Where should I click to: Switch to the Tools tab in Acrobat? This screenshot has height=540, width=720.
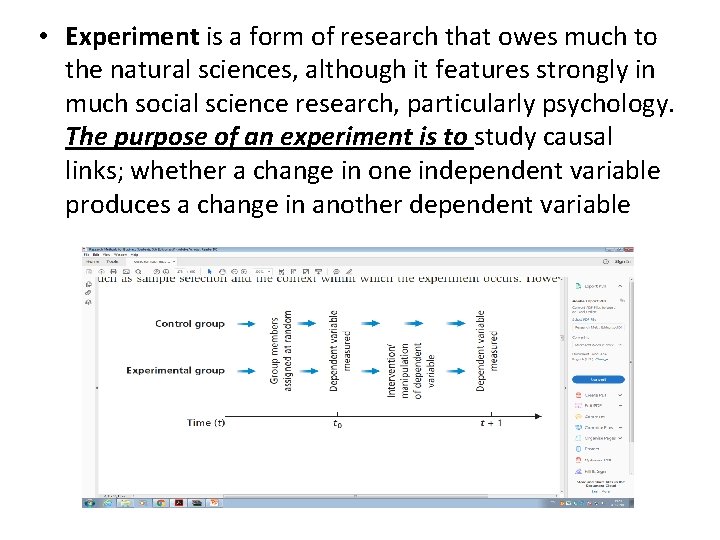click(x=112, y=262)
